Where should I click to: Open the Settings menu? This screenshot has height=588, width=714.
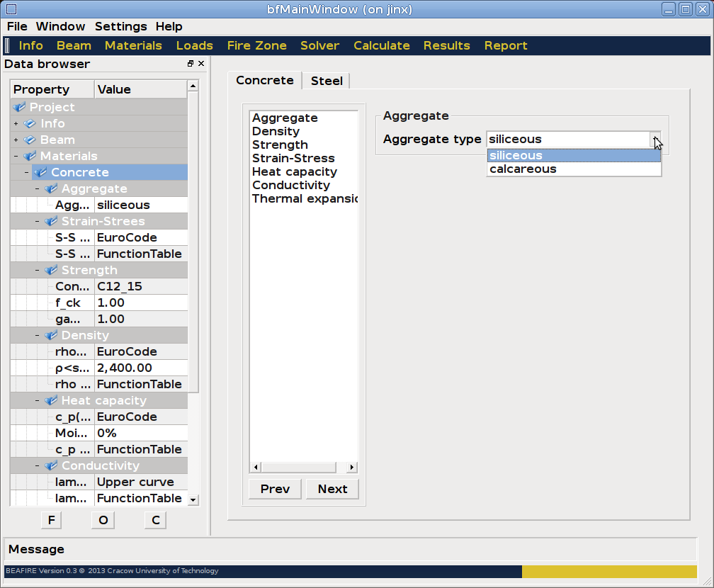click(x=120, y=26)
